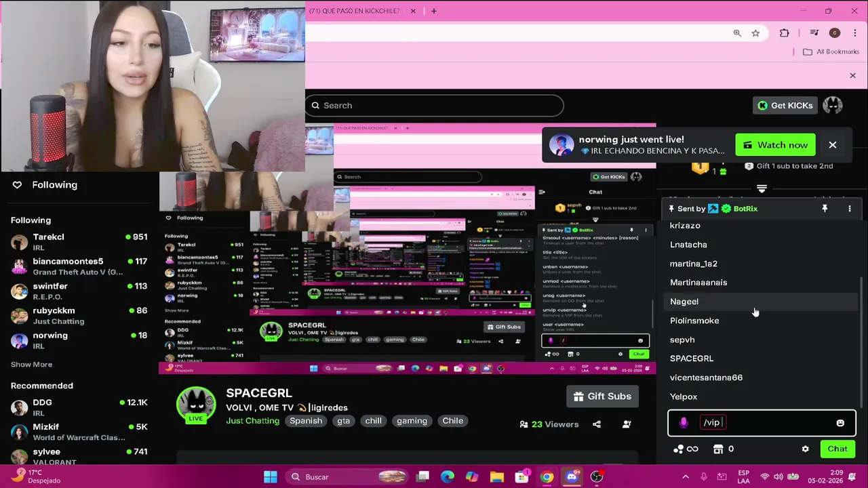Click the chat message input containing /vip
The height and width of the screenshot is (488, 868).
pos(762,422)
